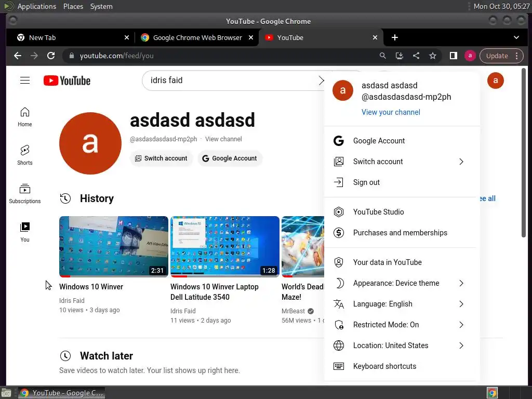Click the top-right account avatar button

point(495,81)
